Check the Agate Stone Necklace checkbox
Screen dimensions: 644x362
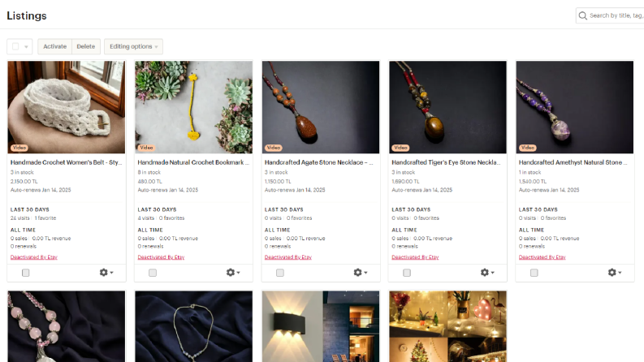point(279,273)
